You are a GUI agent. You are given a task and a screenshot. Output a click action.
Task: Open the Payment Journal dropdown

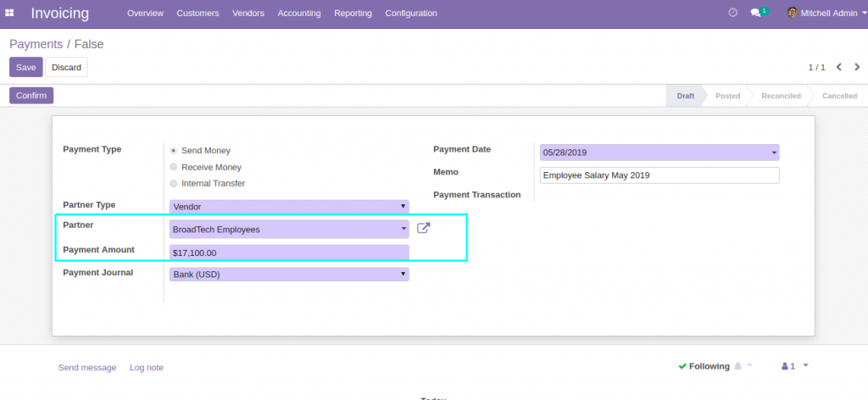pos(288,275)
